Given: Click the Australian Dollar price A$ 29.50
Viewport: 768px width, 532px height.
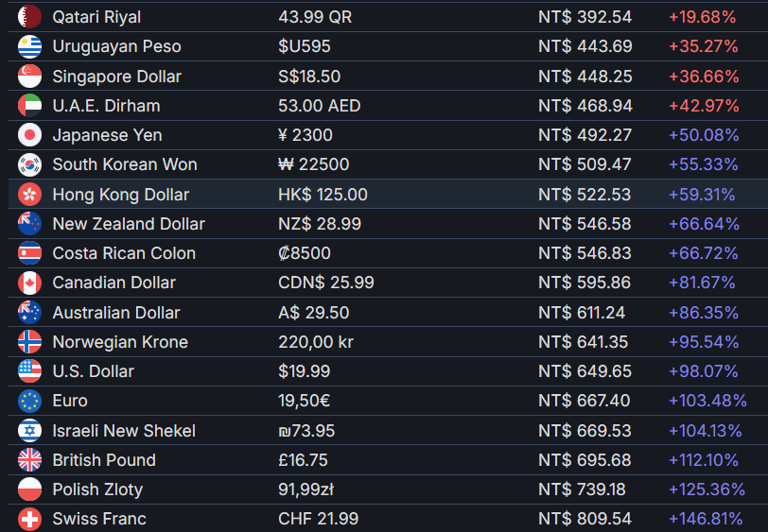Looking at the screenshot, I should 313,313.
